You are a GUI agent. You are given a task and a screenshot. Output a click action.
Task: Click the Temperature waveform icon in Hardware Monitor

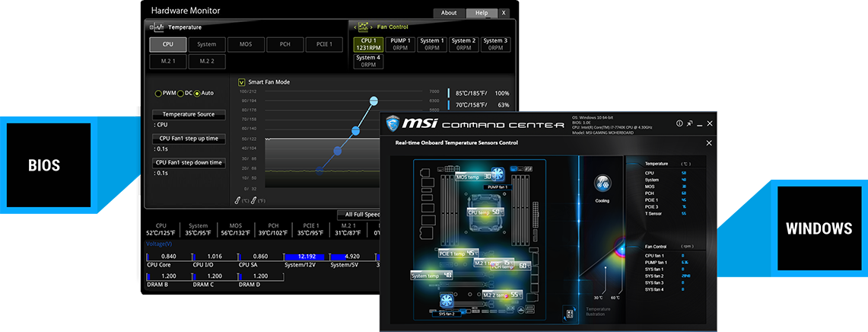[x=156, y=27]
